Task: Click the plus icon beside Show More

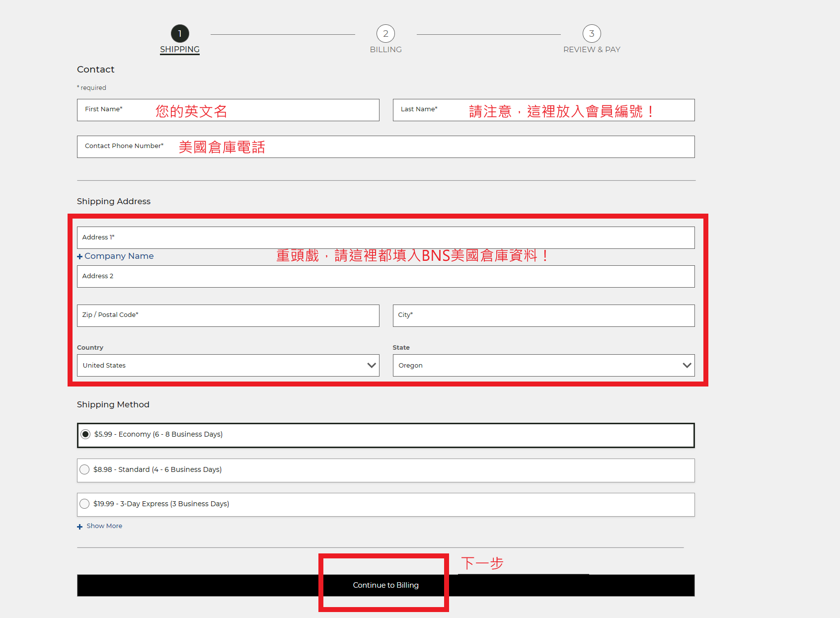Action: [80, 527]
